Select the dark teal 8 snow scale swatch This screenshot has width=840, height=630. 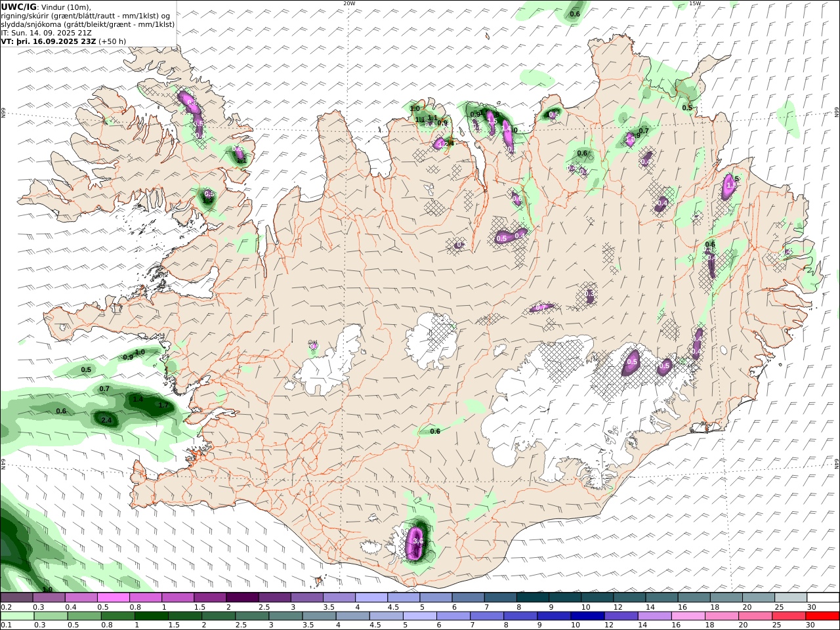[x=532, y=598]
